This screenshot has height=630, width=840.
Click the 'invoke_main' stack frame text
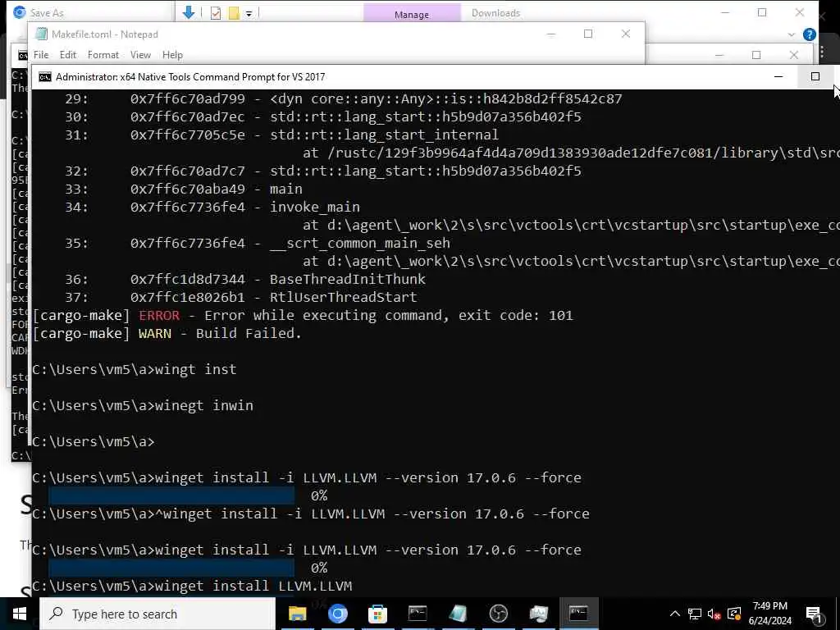[x=314, y=207]
